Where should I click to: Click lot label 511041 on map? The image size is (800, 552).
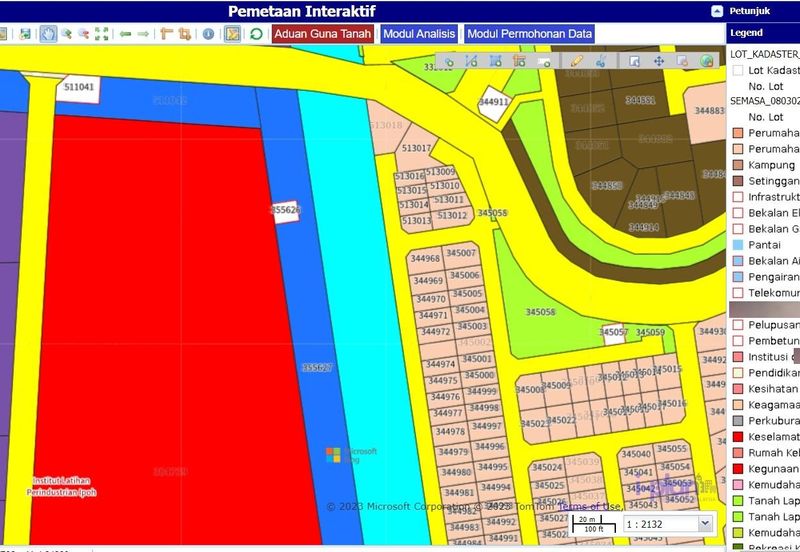[x=79, y=87]
